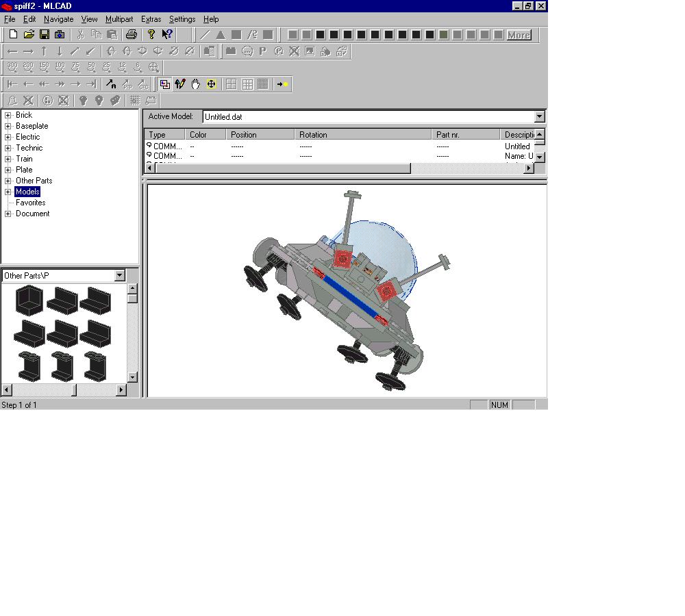The image size is (685, 616).
Task: Open the File menu
Action: coord(10,19)
